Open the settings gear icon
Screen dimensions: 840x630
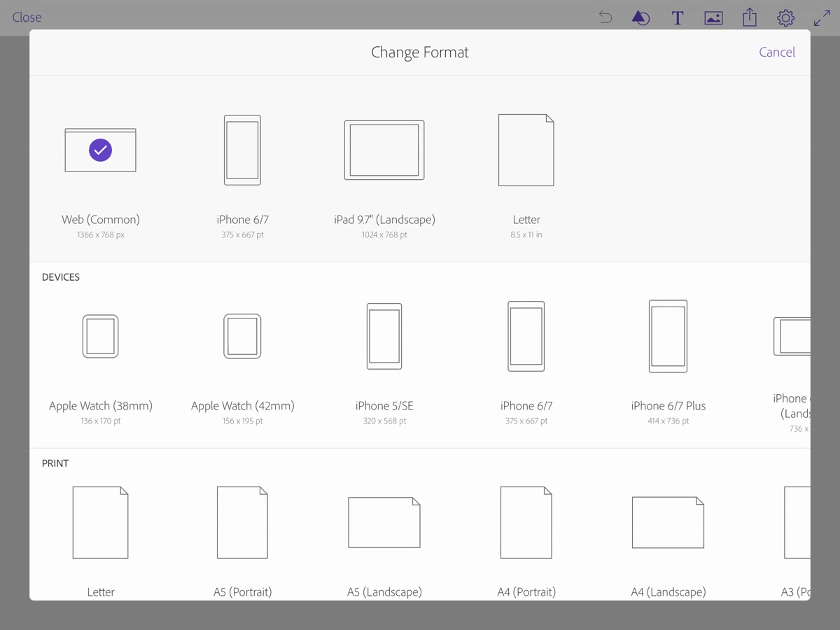pyautogui.click(x=785, y=18)
